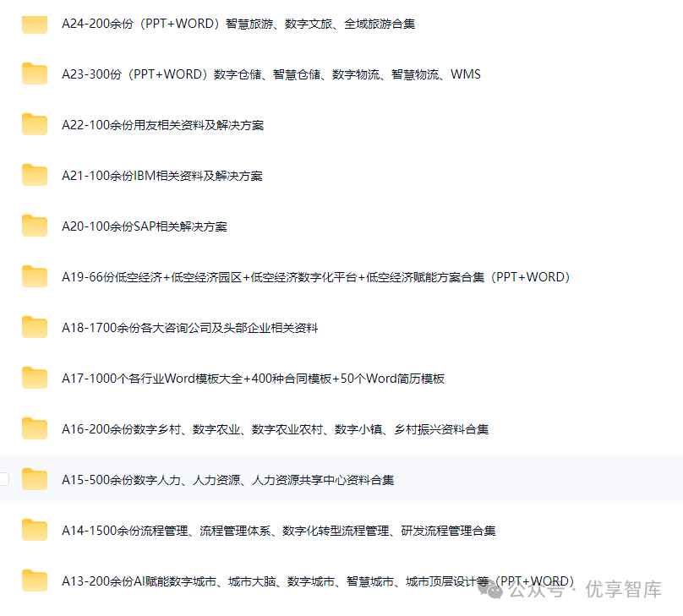Select the A21 IBM相关资料 folder name text

click(161, 175)
